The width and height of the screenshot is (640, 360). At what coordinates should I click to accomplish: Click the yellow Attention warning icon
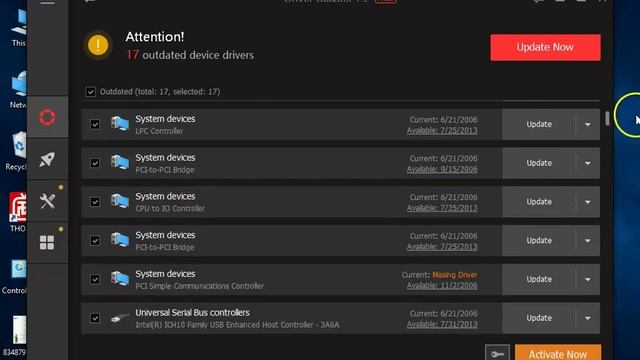pos(98,45)
